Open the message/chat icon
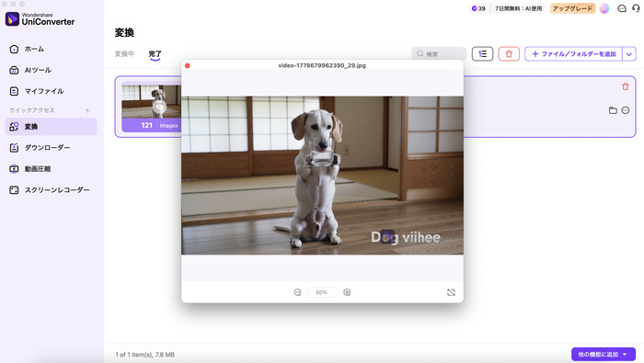The image size is (644, 363). point(622,8)
